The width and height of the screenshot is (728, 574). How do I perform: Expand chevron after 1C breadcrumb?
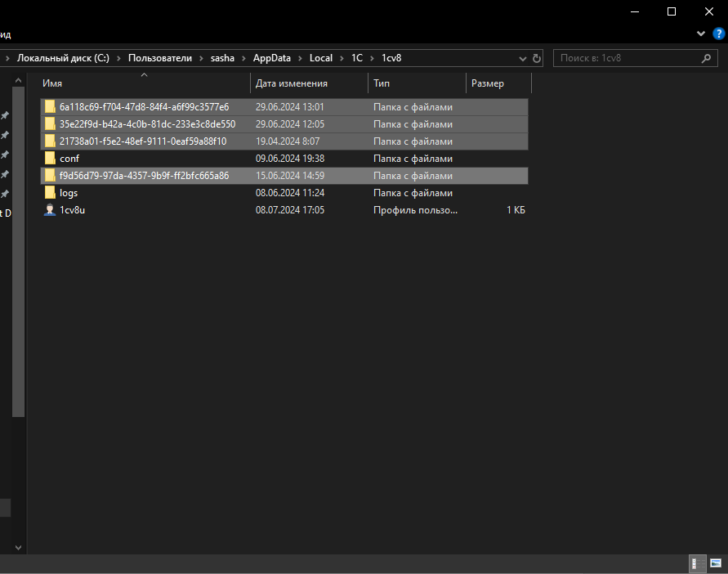(372, 59)
